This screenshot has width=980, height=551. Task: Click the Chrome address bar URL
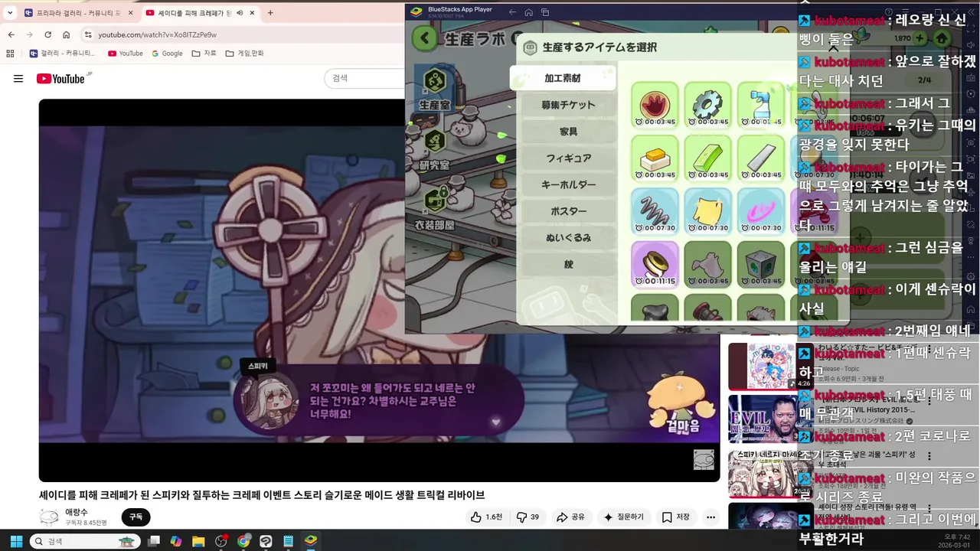click(x=157, y=34)
